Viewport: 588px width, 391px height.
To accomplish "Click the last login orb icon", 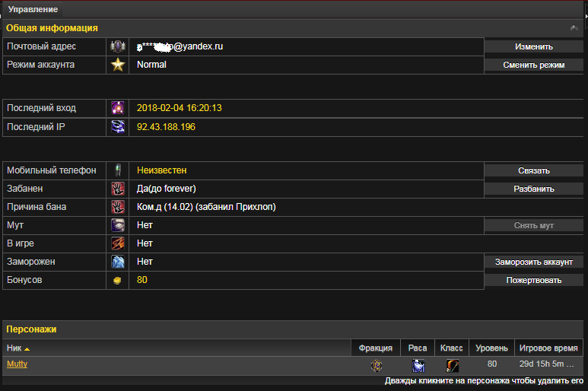I will point(118,108).
